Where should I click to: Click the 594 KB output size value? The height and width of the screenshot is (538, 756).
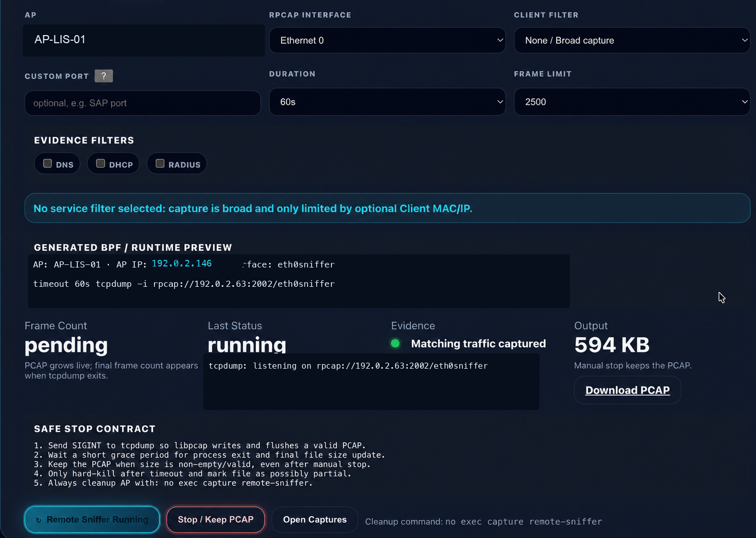click(x=612, y=345)
